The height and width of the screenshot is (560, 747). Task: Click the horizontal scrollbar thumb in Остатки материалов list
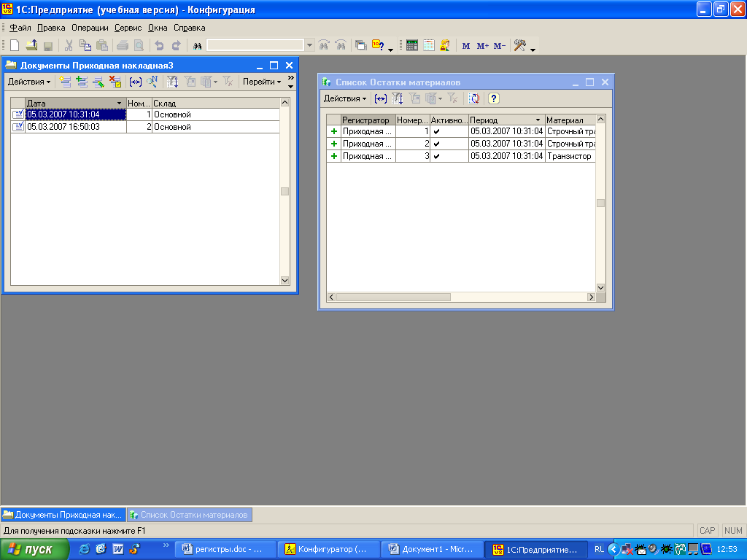[x=393, y=297]
